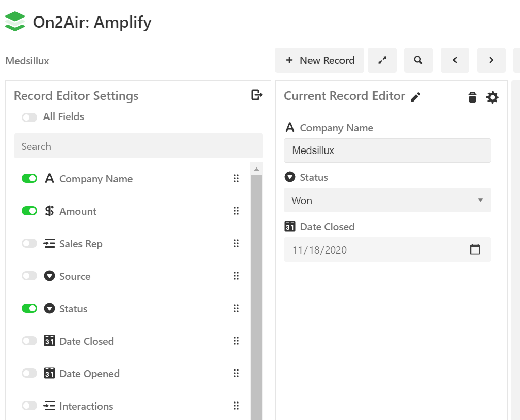Click the Date Closed date value 11/18/2020

pyautogui.click(x=319, y=250)
